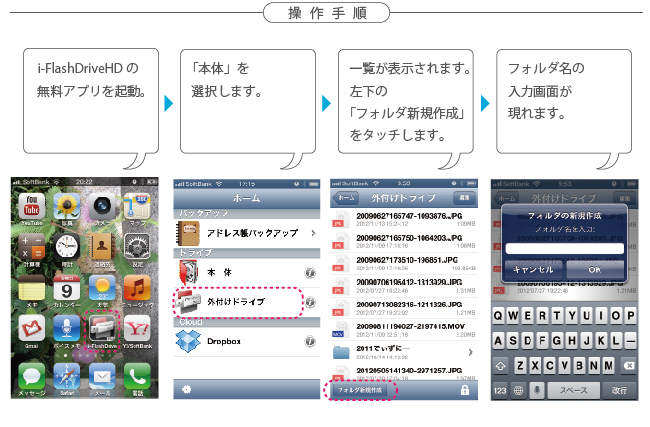Image resolution: width=650 pixels, height=427 pixels.
Task: Tap the M key on keyboard
Action: click(608, 366)
